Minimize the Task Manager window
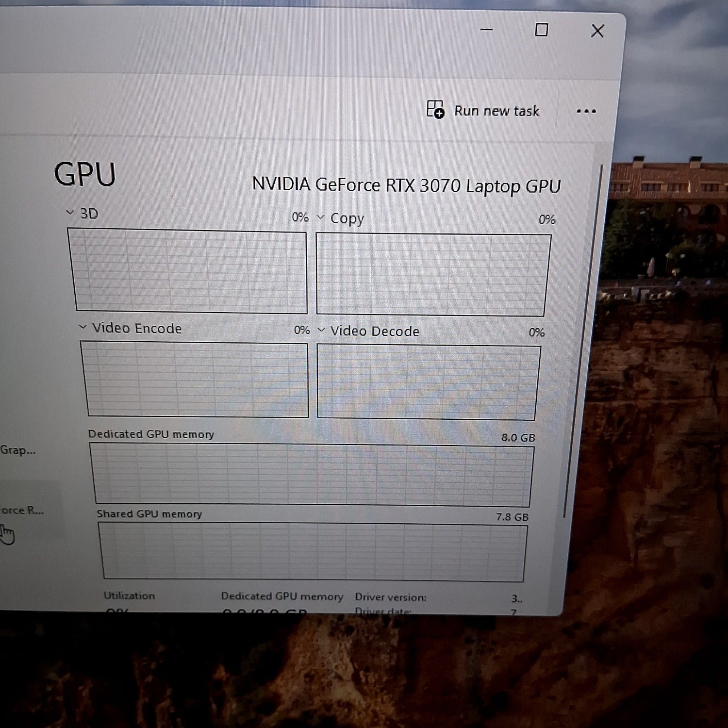 coord(486,30)
